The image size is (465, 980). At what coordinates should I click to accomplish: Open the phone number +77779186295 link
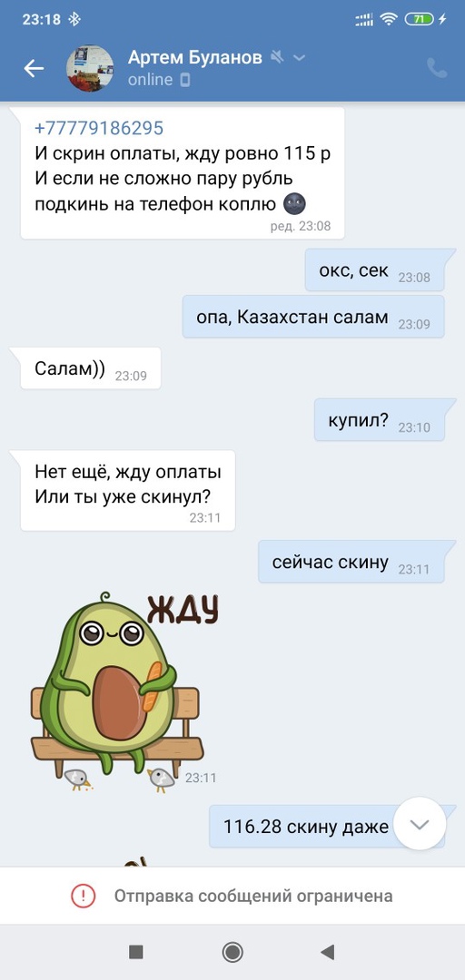click(99, 128)
